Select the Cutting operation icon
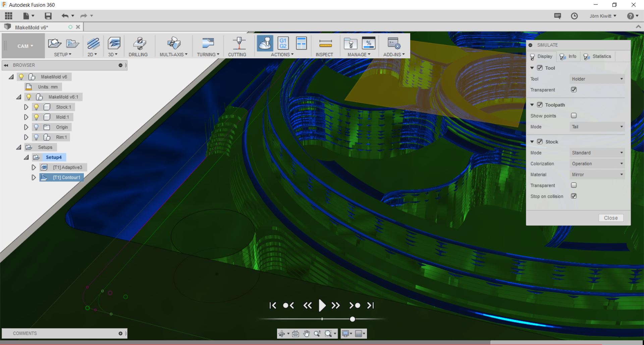Image resolution: width=644 pixels, height=345 pixels. pos(239,43)
